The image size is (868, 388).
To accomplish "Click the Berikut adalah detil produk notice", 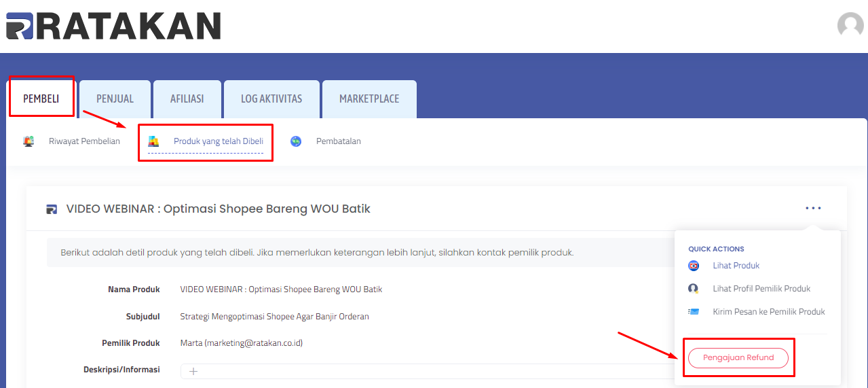I will tap(317, 253).
